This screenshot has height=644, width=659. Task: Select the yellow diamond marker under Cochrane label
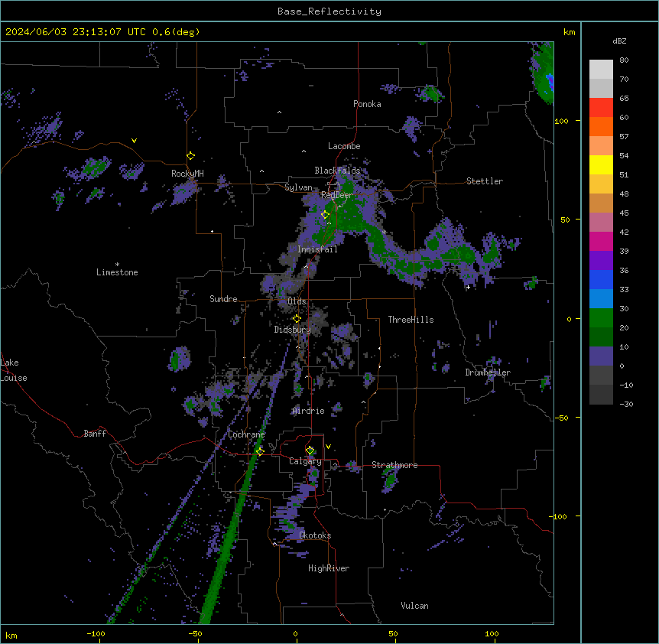260,451
